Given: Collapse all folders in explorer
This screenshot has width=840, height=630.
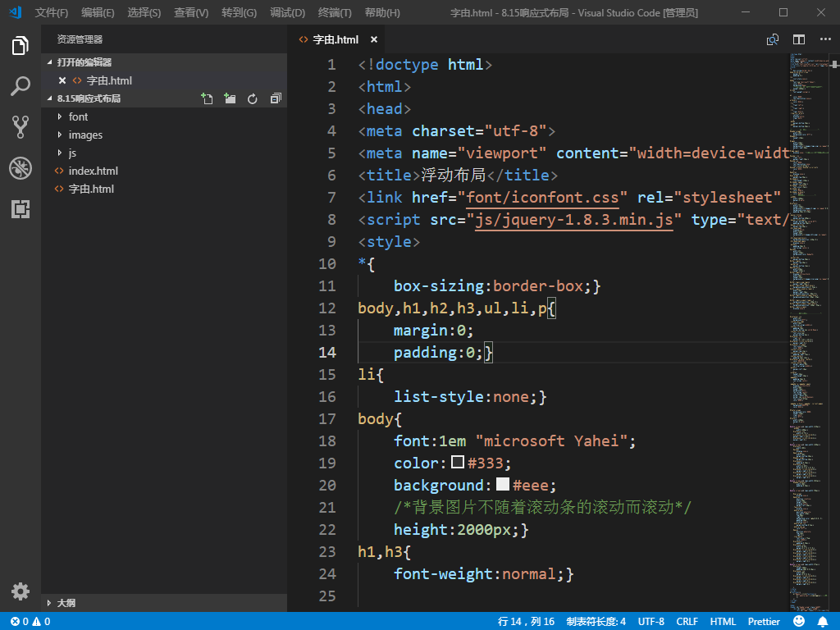Looking at the screenshot, I should (x=276, y=98).
